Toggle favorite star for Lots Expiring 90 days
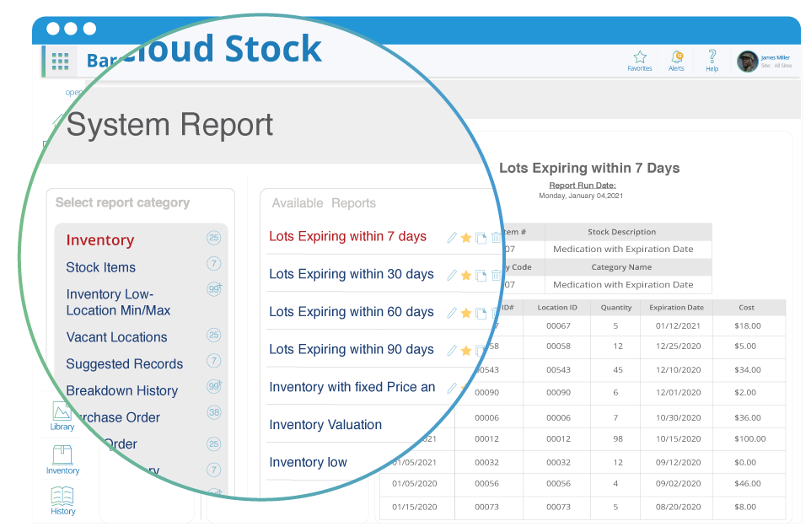Image resolution: width=811 pixels, height=532 pixels. click(x=466, y=351)
